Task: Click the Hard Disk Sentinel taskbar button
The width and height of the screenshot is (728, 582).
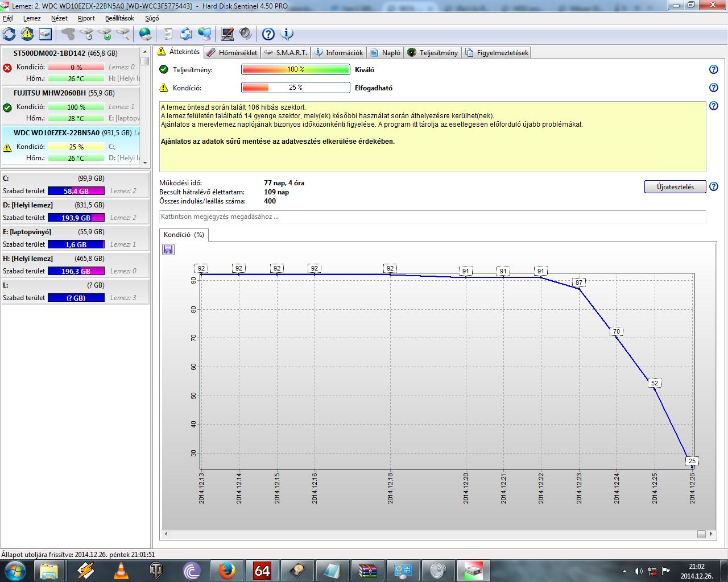Action: [473, 570]
